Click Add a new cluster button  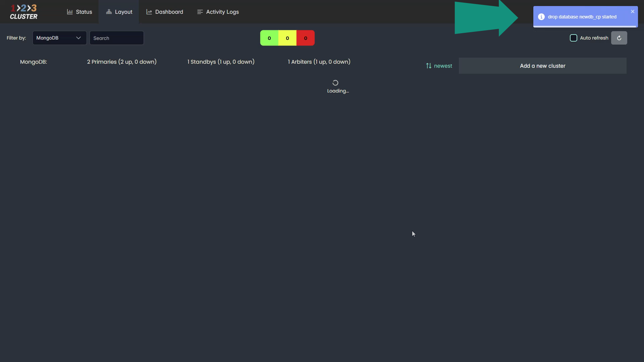(x=542, y=66)
